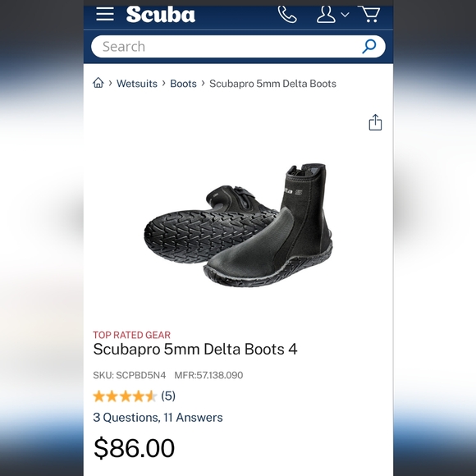The width and height of the screenshot is (476, 476).
Task: Click the magnifying glass search icon
Action: coord(369,47)
